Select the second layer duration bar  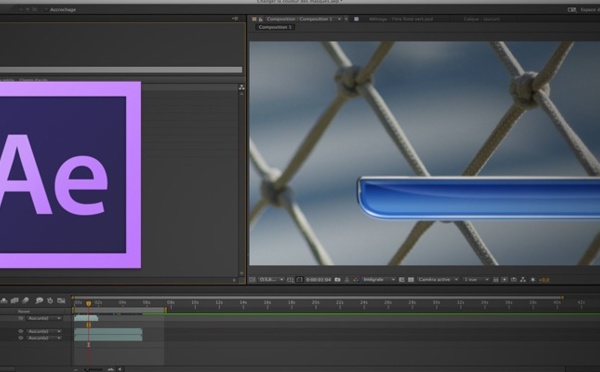click(x=108, y=331)
